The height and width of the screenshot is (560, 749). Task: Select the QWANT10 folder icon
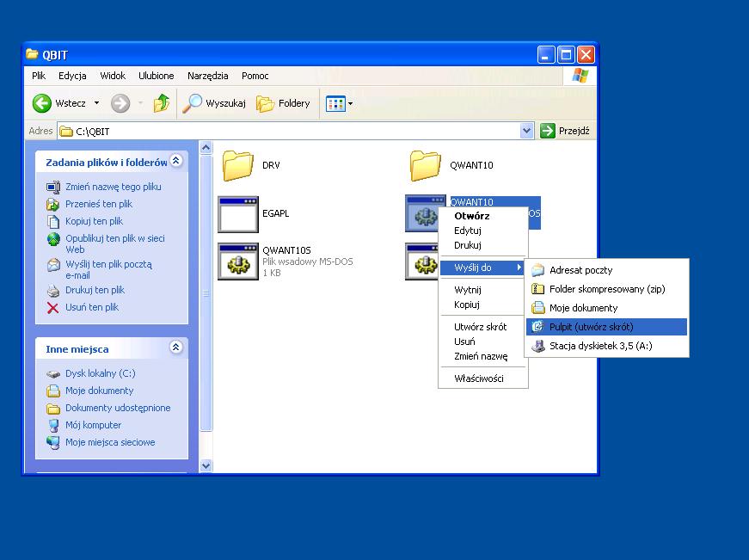pyautogui.click(x=425, y=165)
